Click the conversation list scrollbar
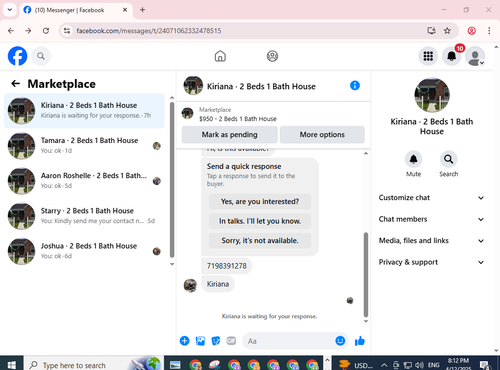The width and height of the screenshot is (500, 370). (172, 180)
